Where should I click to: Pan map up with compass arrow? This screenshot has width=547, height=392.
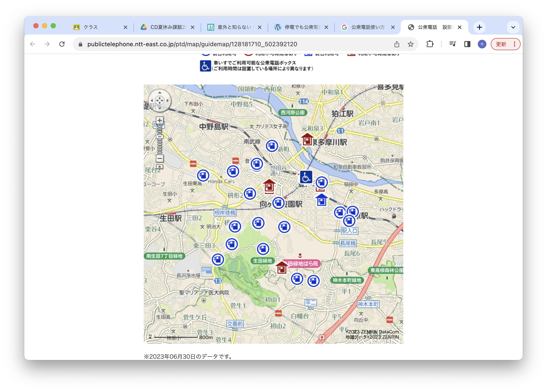pos(159,93)
